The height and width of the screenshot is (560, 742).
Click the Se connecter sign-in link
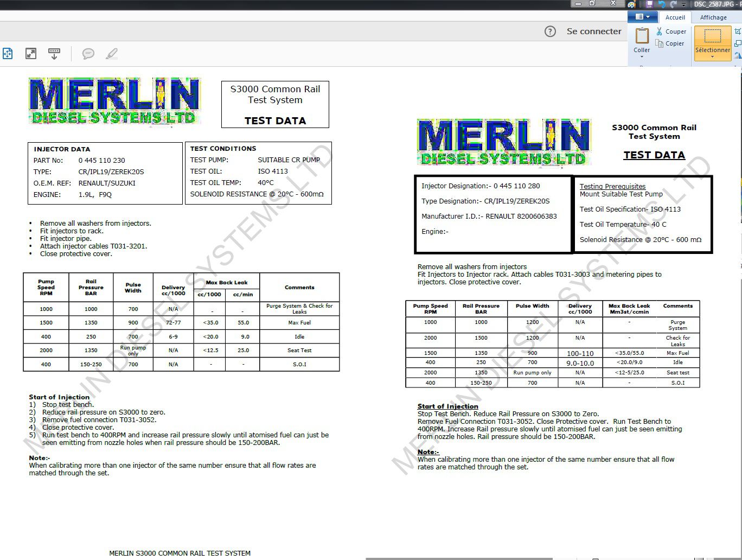pyautogui.click(x=594, y=31)
